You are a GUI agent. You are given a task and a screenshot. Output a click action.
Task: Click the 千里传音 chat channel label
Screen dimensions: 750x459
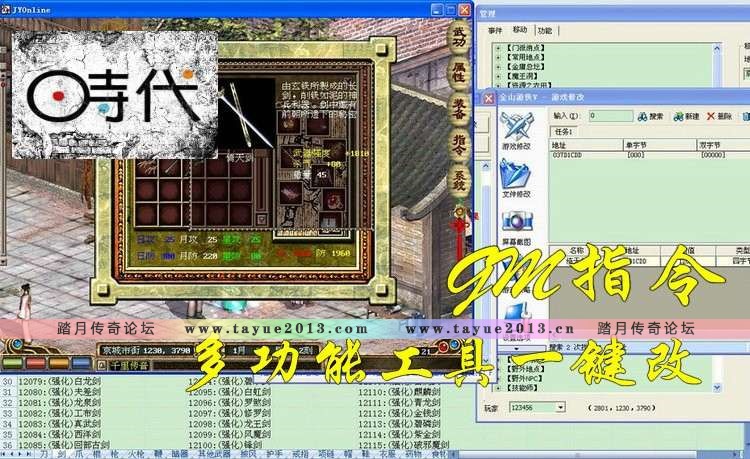130,366
